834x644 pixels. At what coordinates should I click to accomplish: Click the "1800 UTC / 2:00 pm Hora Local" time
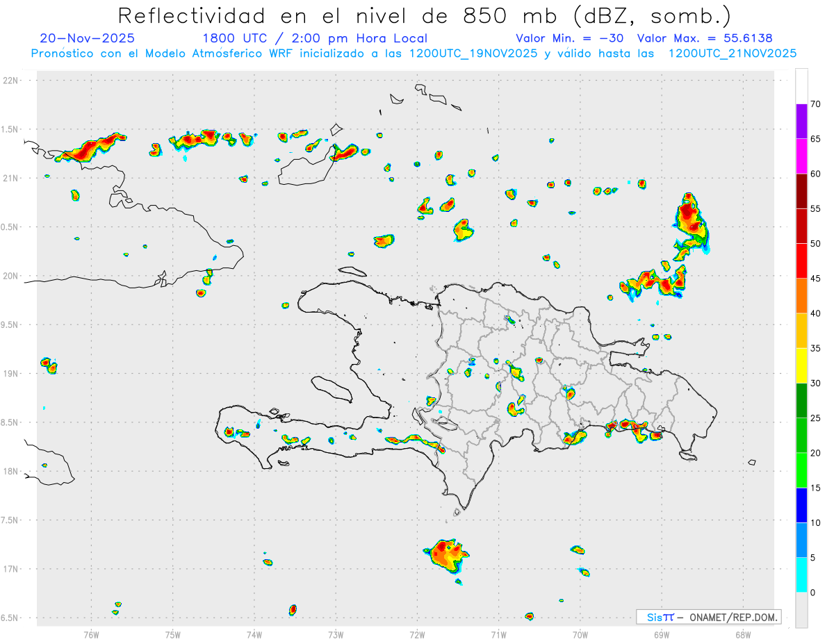tap(315, 38)
